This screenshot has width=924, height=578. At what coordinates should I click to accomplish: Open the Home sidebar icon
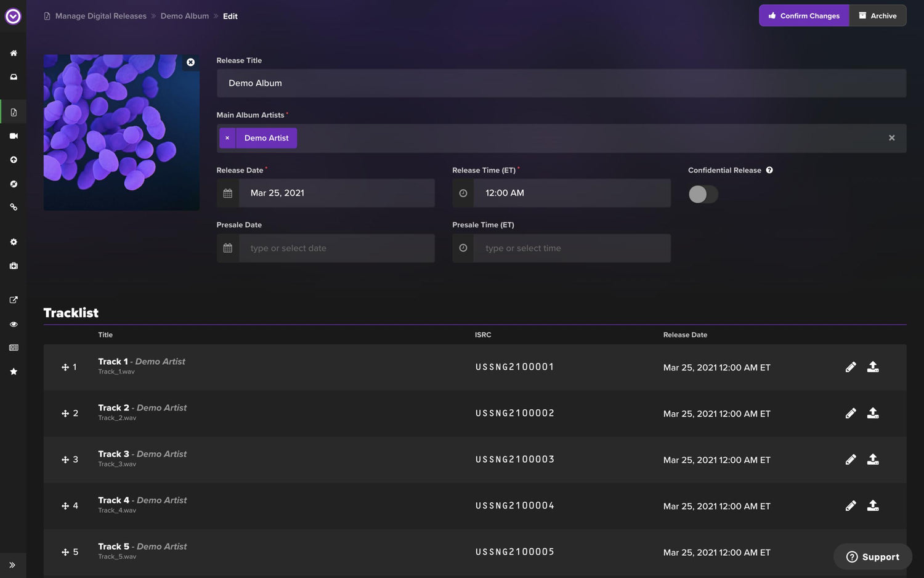coord(14,53)
